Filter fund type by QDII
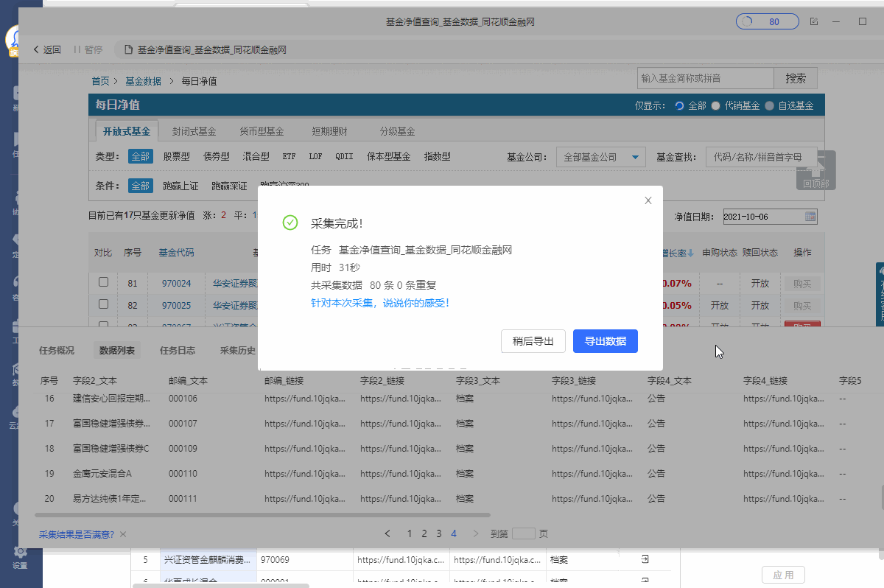Screen dimensions: 884x588 [x=344, y=156]
